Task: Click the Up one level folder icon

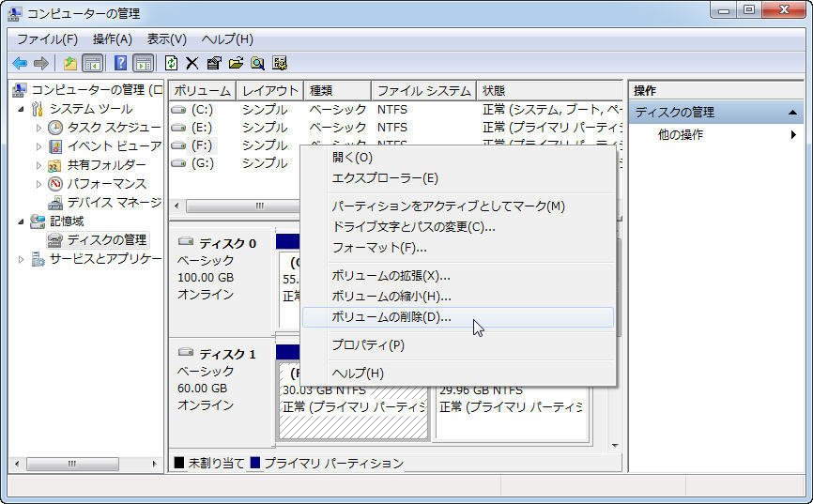Action: pyautogui.click(x=70, y=64)
